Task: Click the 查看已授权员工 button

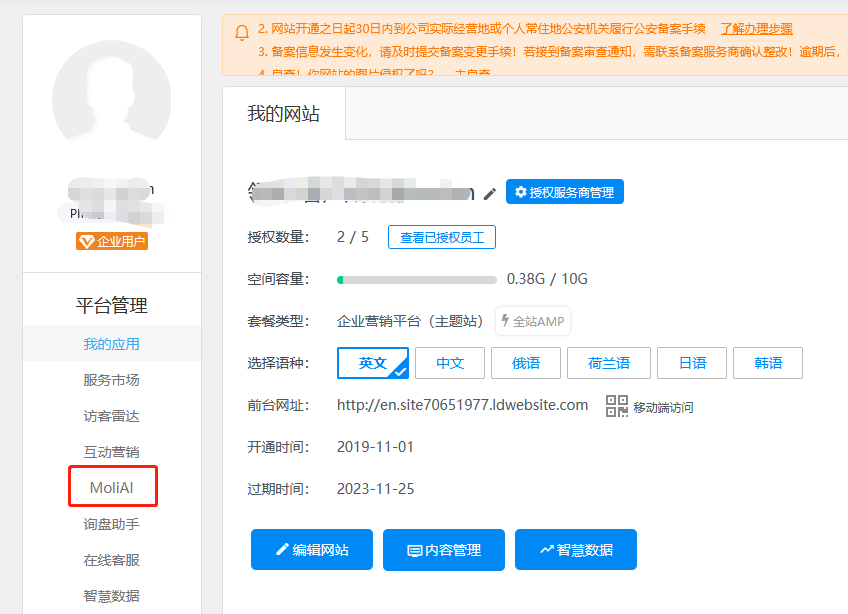Action: click(x=441, y=237)
